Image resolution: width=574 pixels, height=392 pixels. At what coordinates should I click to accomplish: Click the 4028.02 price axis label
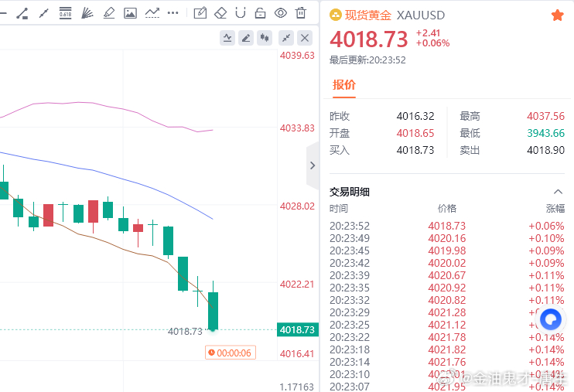coord(297,206)
